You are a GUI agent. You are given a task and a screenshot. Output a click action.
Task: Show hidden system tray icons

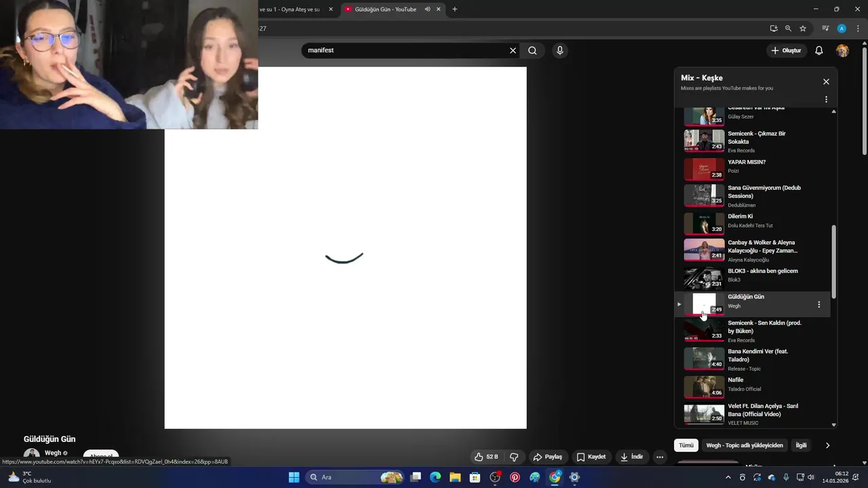click(728, 477)
